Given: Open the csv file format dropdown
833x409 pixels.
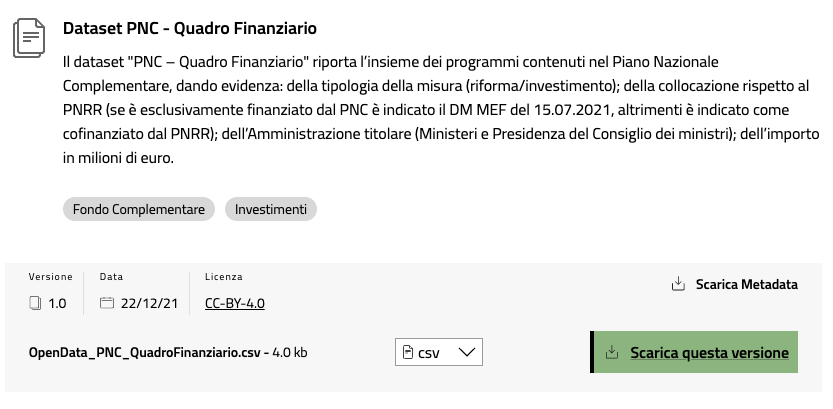Looking at the screenshot, I should [439, 352].
